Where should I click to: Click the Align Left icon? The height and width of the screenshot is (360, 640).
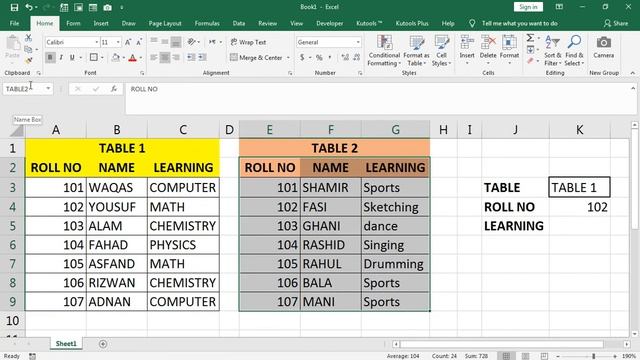tap(154, 58)
